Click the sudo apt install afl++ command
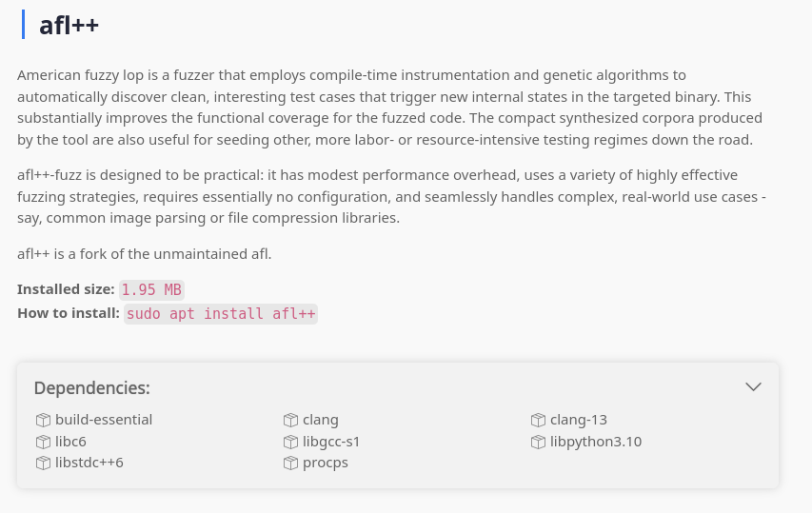 [x=221, y=314]
